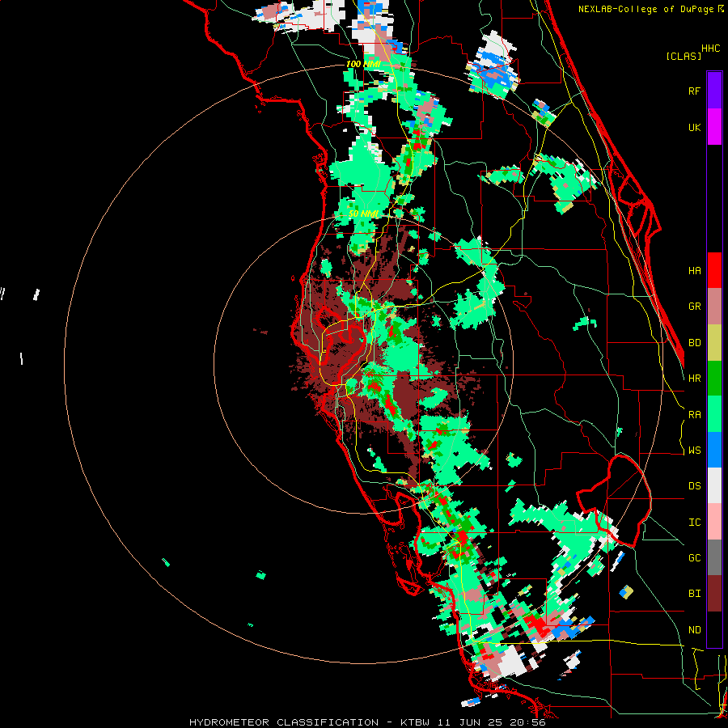Click the 'GC' legend label
The image size is (728, 728).
pos(694,558)
